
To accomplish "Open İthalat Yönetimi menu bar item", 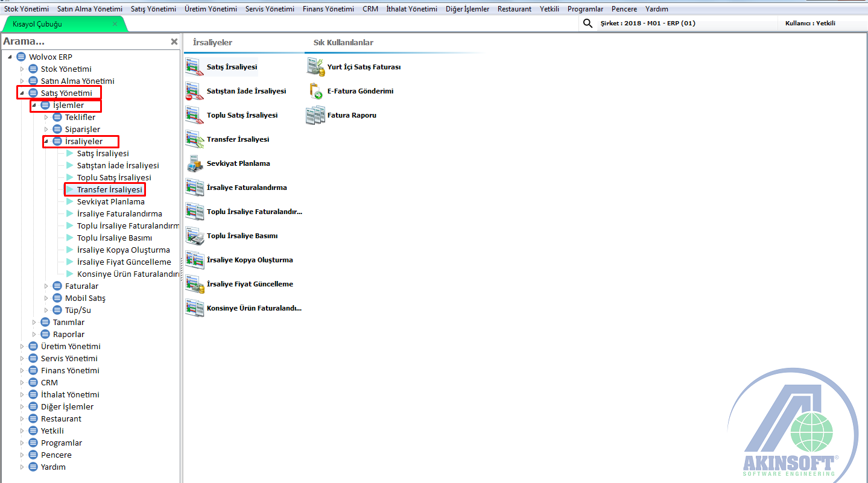I will click(x=412, y=9).
